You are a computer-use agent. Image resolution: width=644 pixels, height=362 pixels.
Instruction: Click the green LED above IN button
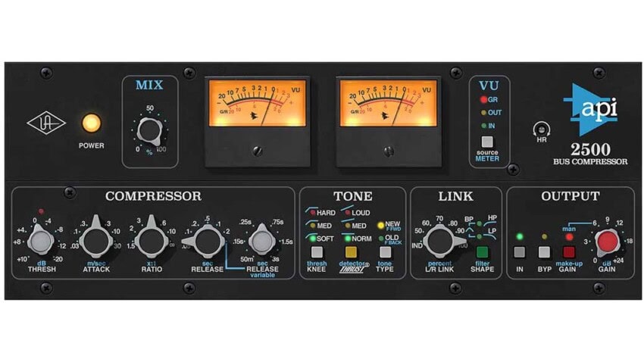520,237
